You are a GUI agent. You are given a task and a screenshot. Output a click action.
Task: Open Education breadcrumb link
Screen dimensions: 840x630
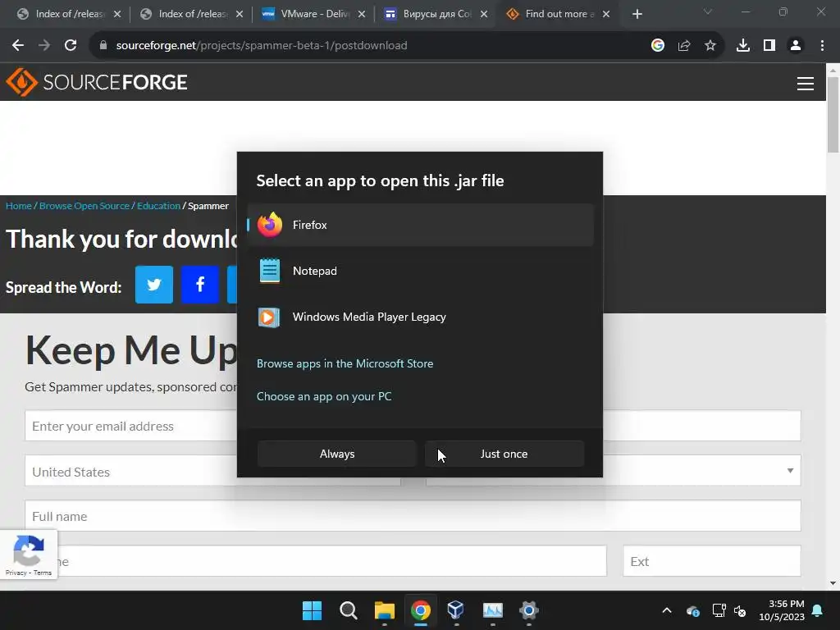(158, 206)
